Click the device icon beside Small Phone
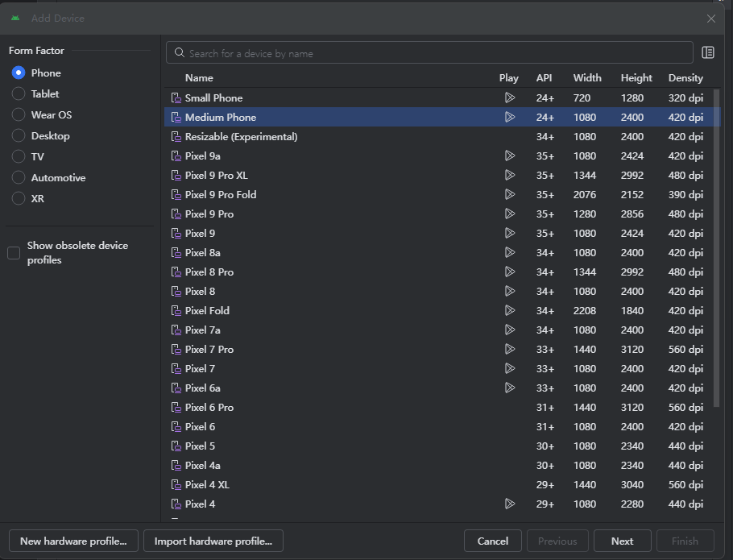The image size is (733, 560). coord(176,97)
